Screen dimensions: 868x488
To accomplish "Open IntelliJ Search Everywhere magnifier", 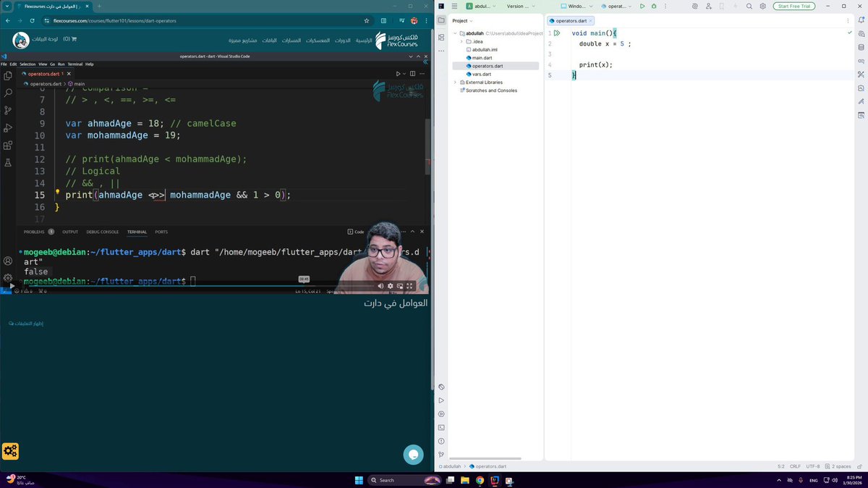I will (x=749, y=6).
